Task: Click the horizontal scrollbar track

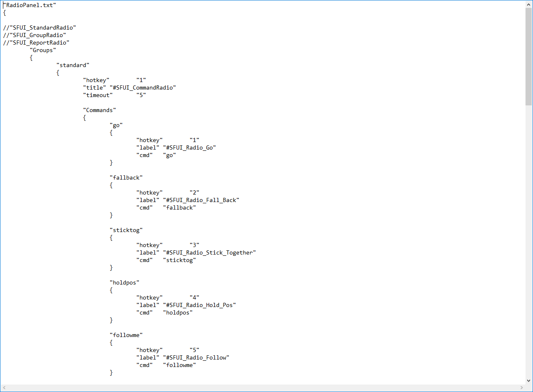Action: [x=263, y=388]
